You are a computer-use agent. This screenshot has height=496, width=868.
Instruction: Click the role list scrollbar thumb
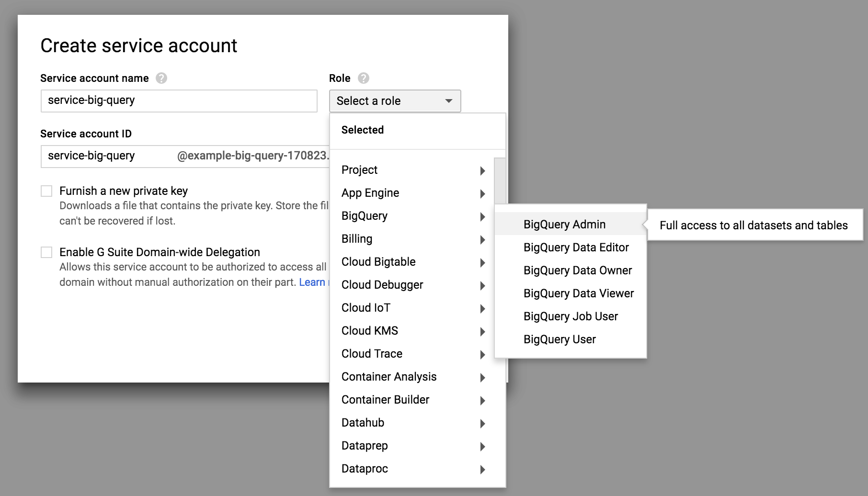point(500,181)
